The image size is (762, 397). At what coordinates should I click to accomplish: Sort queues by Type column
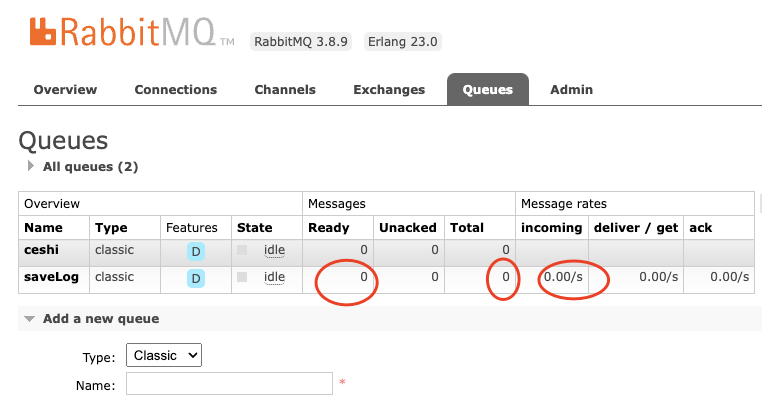pos(111,228)
